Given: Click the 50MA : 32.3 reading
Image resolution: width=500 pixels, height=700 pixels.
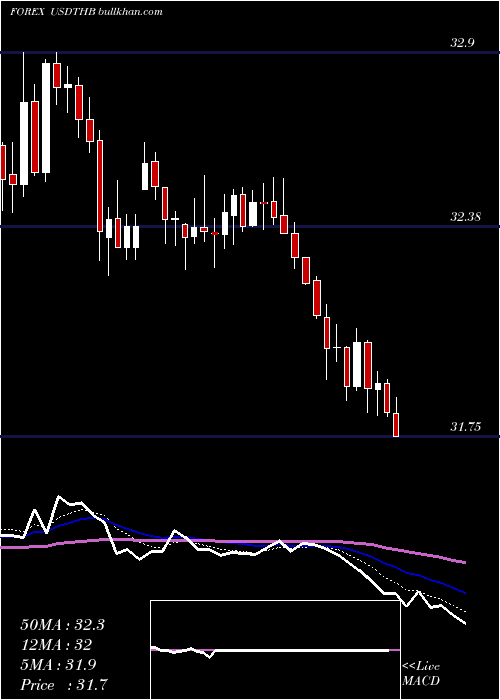Looking at the screenshot, I should pyautogui.click(x=62, y=625).
